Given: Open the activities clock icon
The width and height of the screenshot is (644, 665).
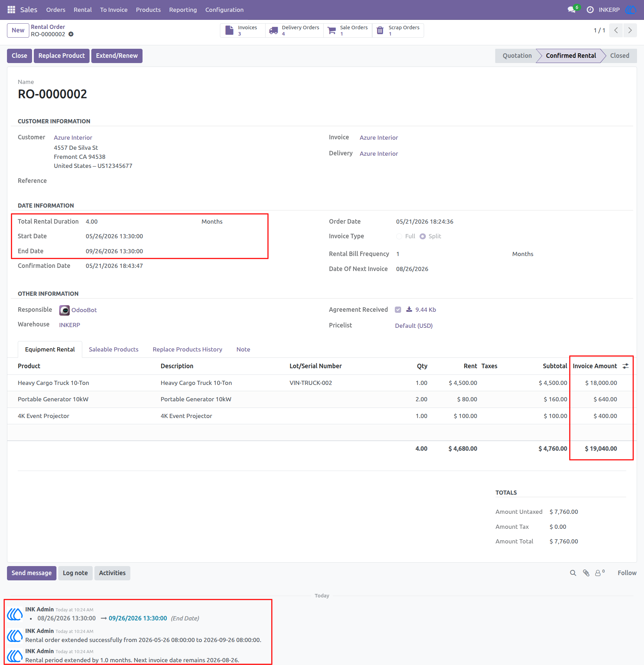Looking at the screenshot, I should 590,10.
